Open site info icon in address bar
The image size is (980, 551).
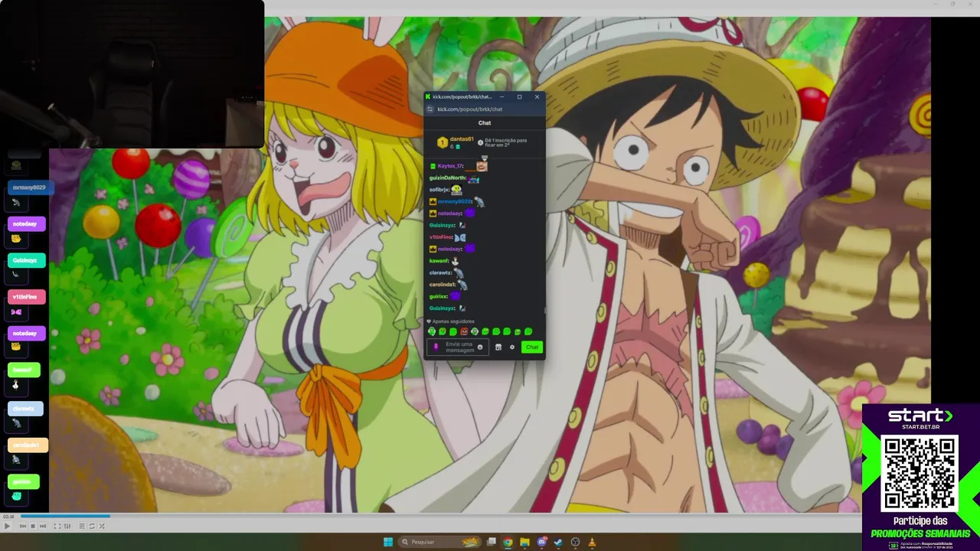(430, 109)
